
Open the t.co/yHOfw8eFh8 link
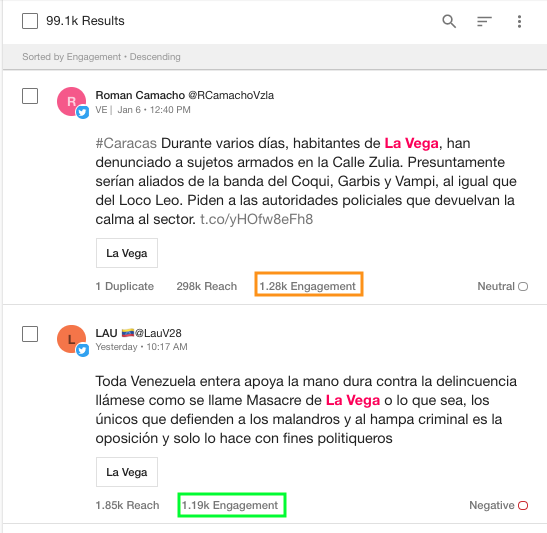pos(256,219)
